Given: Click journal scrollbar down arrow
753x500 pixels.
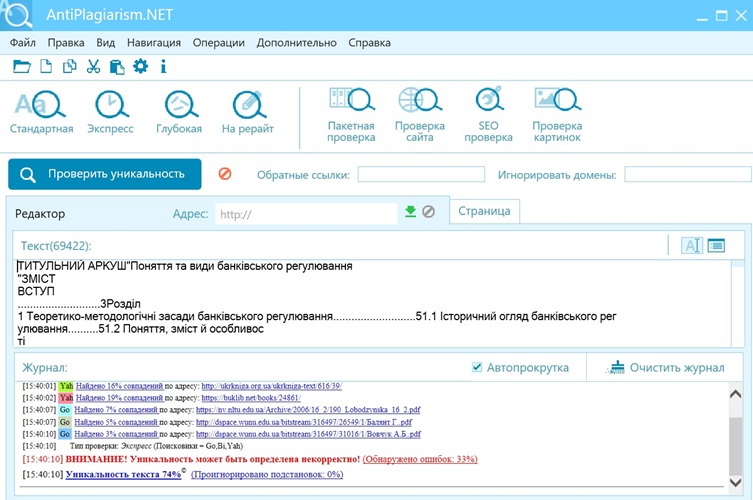Looking at the screenshot, I should click(735, 482).
